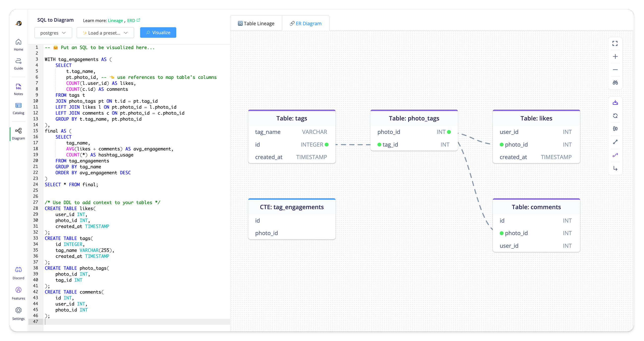Click 'ORDER BY avg_engagement DESC' code line
The width and height of the screenshot is (644, 341).
click(93, 173)
